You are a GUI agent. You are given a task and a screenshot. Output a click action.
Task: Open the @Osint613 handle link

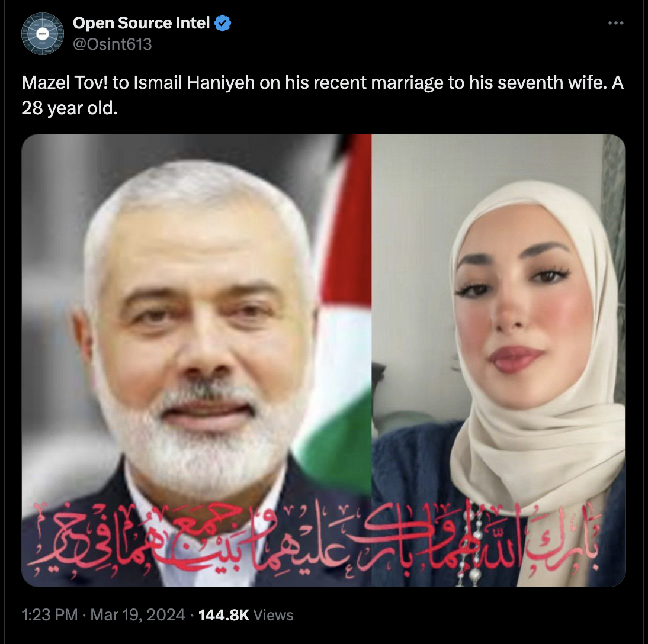click(x=113, y=44)
